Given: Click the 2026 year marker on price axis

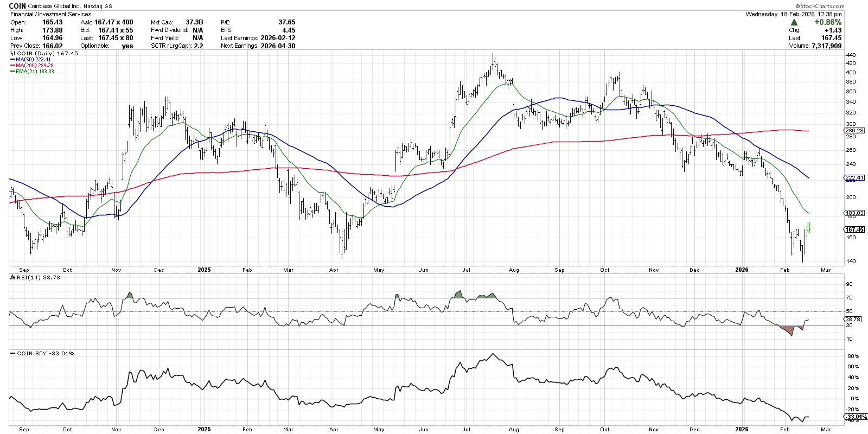Looking at the screenshot, I should click(x=741, y=270).
